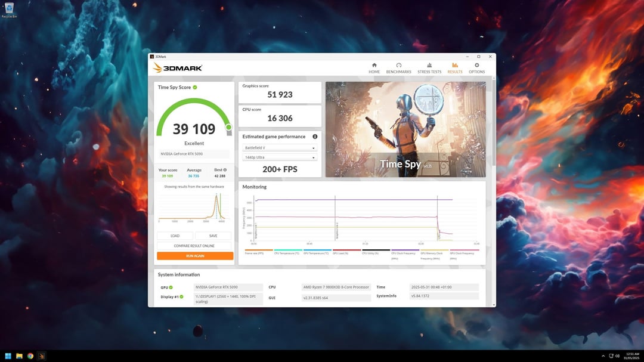Screen dimensions: 644x362
Task: Click the info icon beside Estimated game performance
Action: point(315,137)
